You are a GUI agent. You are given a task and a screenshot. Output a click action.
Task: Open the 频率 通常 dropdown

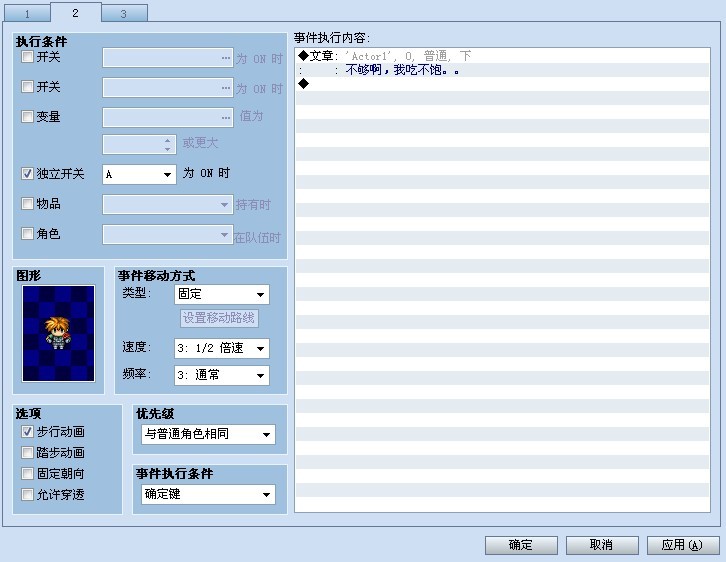point(222,375)
